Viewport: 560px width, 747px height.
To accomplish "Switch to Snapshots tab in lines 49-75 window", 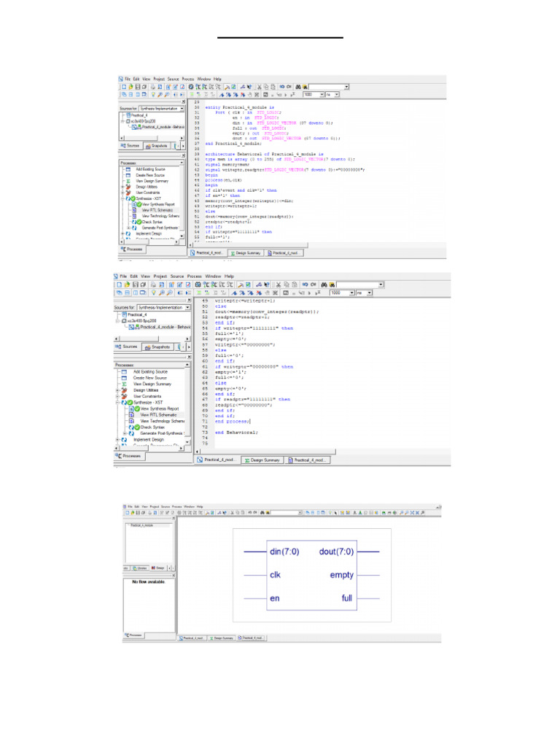I will click(157, 347).
